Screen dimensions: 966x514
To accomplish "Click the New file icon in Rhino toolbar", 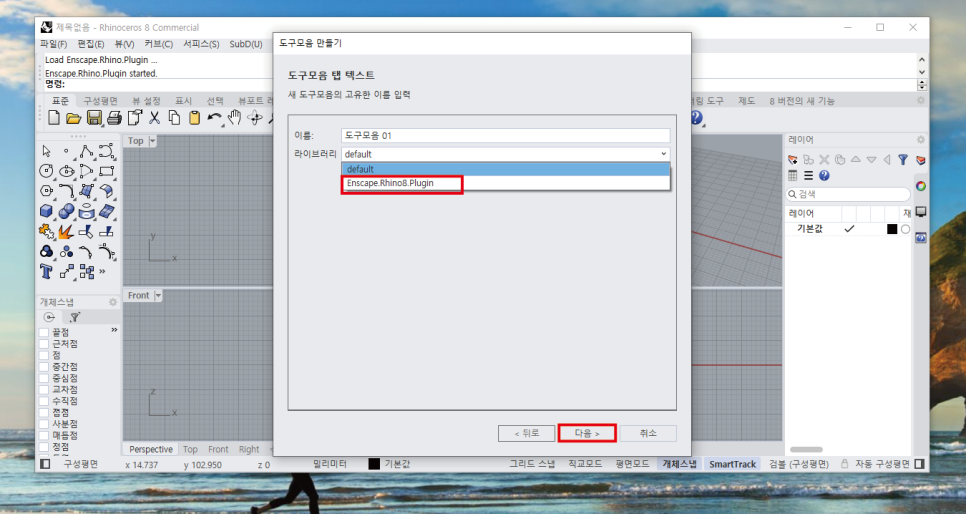I will [x=54, y=118].
